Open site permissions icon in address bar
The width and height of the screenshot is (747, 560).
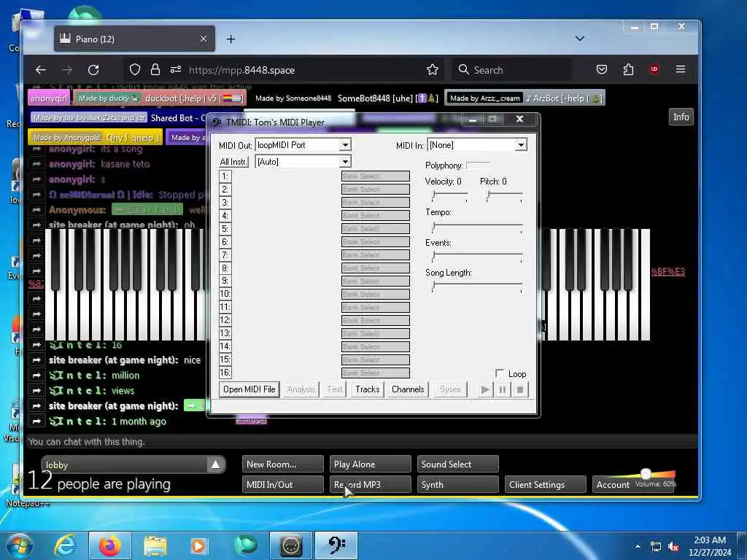pyautogui.click(x=176, y=70)
